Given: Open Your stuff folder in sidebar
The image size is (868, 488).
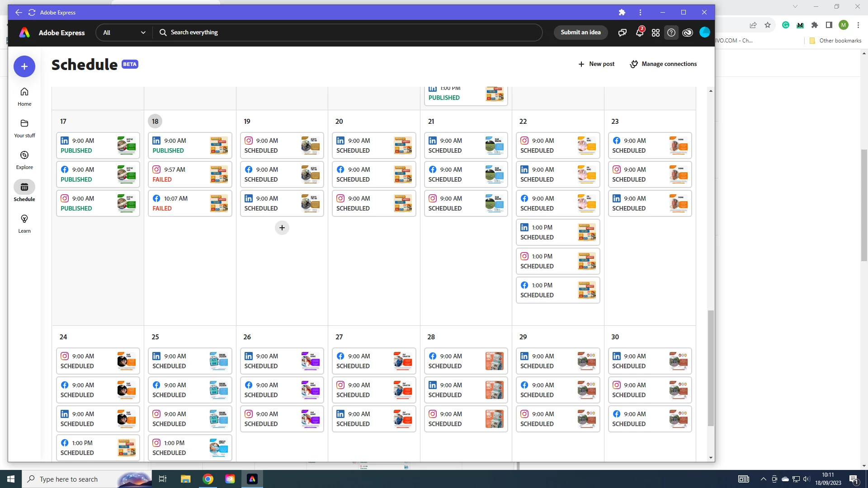Looking at the screenshot, I should pyautogui.click(x=24, y=128).
